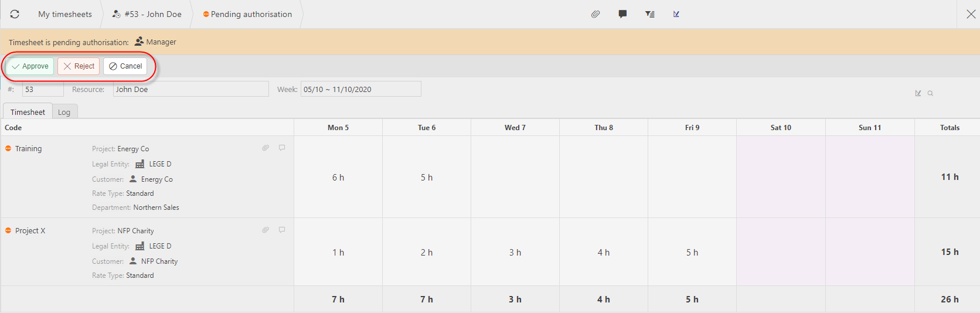Screen dimensions: 980x313
Task: Select Monday 6 h cell for Training
Action: [338, 178]
